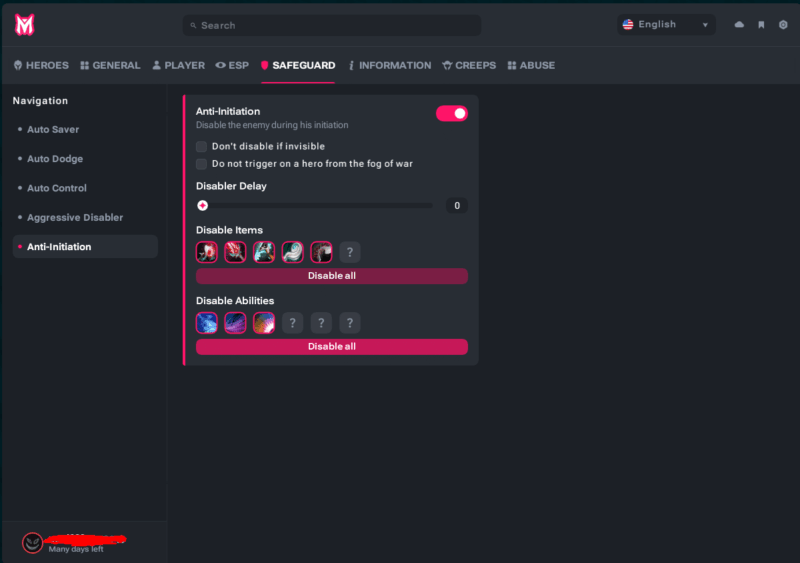This screenshot has width=800, height=563.
Task: Open Aggressive Disabler in navigation
Action: tap(85, 217)
